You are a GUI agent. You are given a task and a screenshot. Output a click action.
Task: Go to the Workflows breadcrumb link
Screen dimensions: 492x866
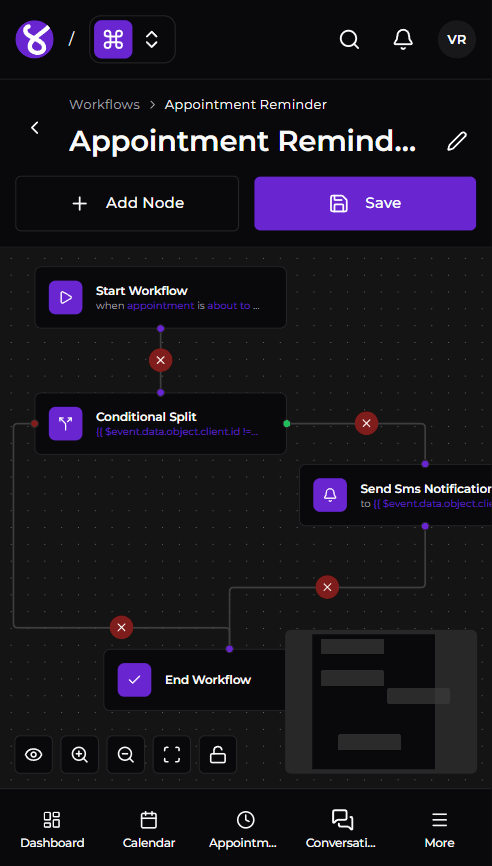104,104
